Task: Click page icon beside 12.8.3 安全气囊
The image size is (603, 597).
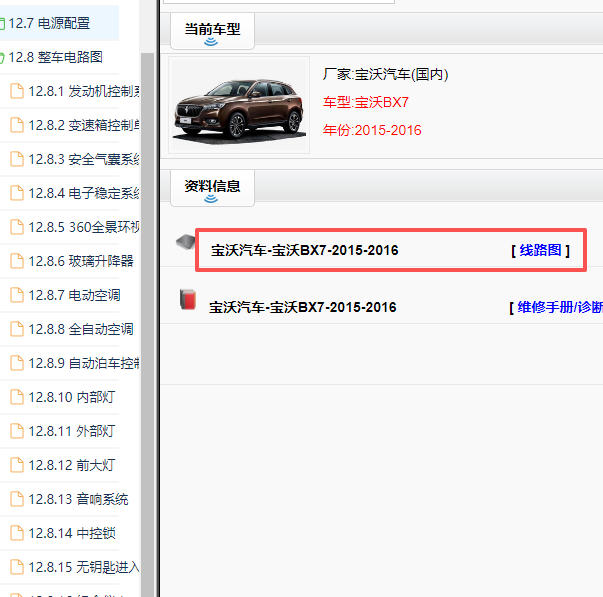Action: pos(17,159)
